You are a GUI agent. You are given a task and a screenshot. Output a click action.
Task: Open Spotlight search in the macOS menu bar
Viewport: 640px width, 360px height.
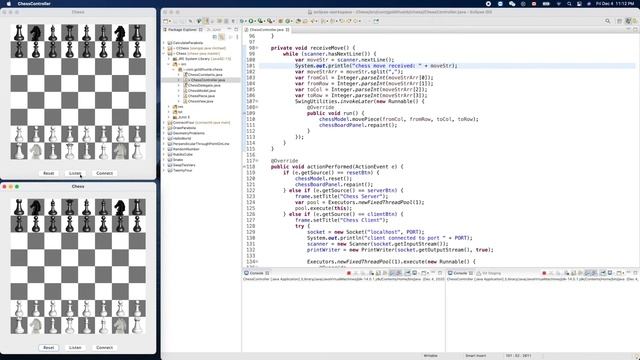pyautogui.click(x=569, y=4)
